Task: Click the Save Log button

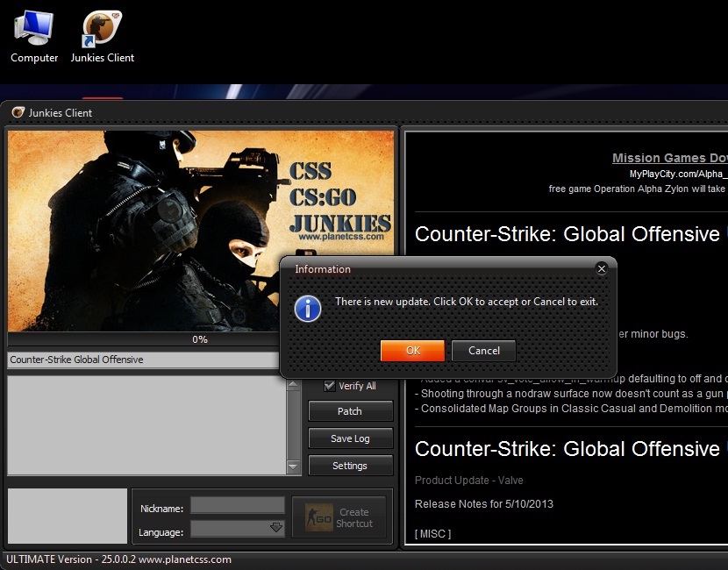Action: [350, 438]
